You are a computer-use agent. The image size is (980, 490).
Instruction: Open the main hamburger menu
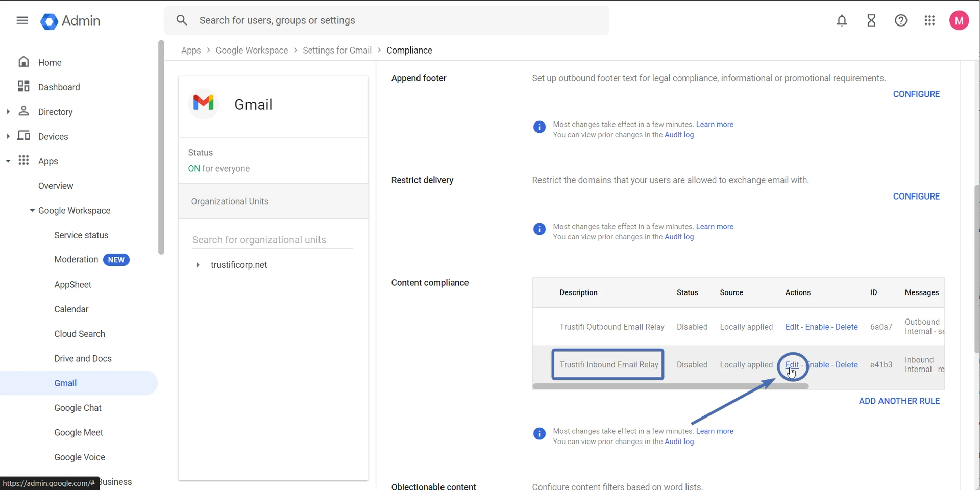click(x=22, y=20)
